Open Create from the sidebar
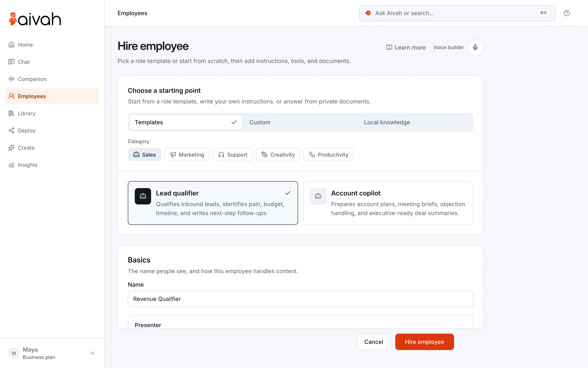 [52, 148]
